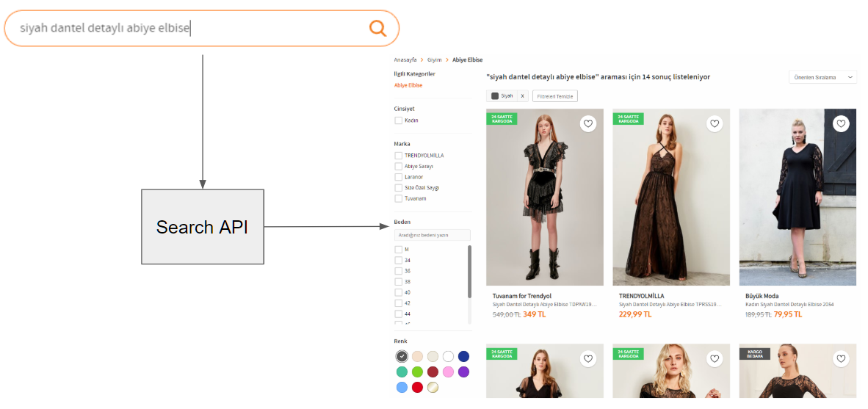Screen dimensions: 868x409
Task: Open the Giyim breadcrumb link
Action: 435,59
